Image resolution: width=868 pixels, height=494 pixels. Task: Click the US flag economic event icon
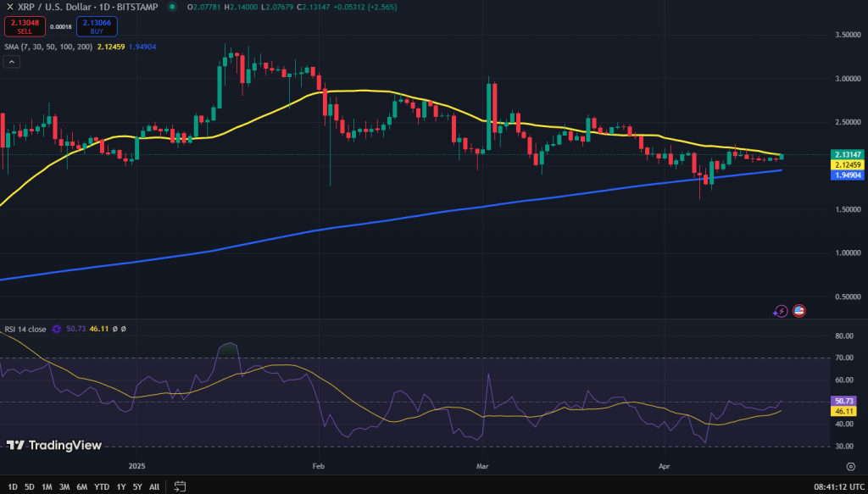point(798,311)
